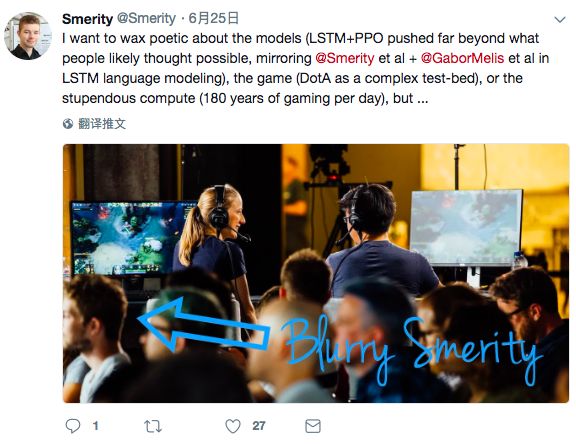Image resolution: width=576 pixels, height=444 pixels.
Task: Open the red @Smerity mention in text
Action: pos(345,58)
